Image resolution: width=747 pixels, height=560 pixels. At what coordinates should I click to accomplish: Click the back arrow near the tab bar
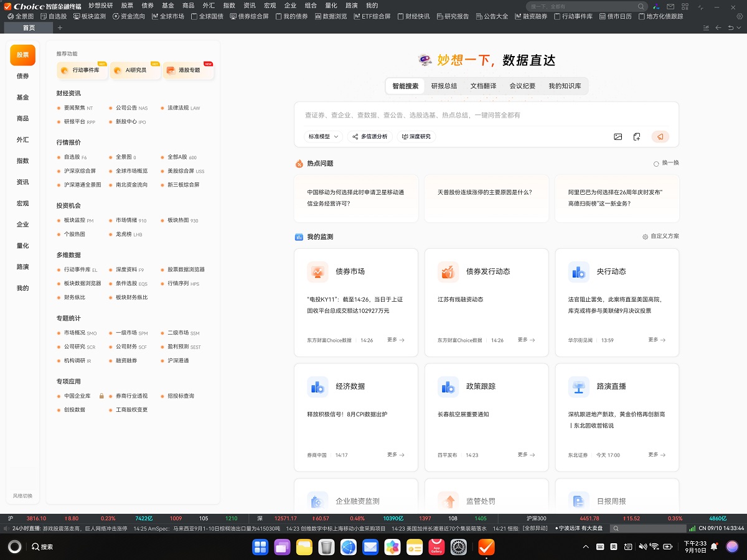[x=718, y=28]
